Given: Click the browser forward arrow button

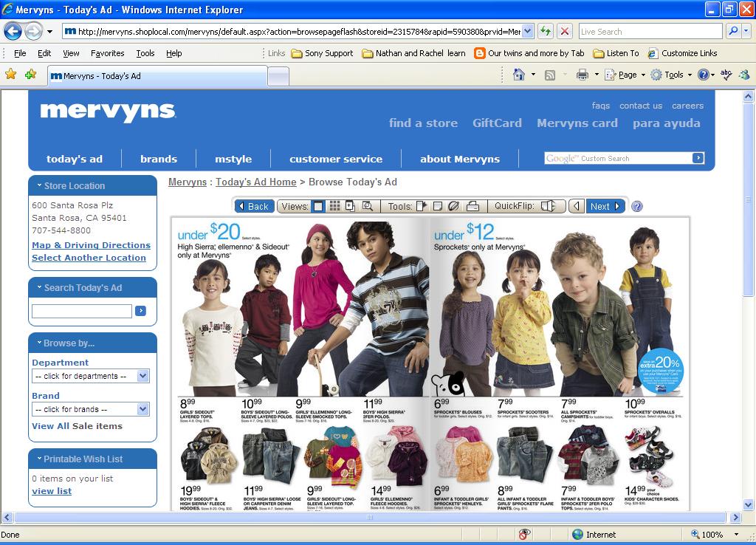Looking at the screenshot, I should click(x=33, y=32).
